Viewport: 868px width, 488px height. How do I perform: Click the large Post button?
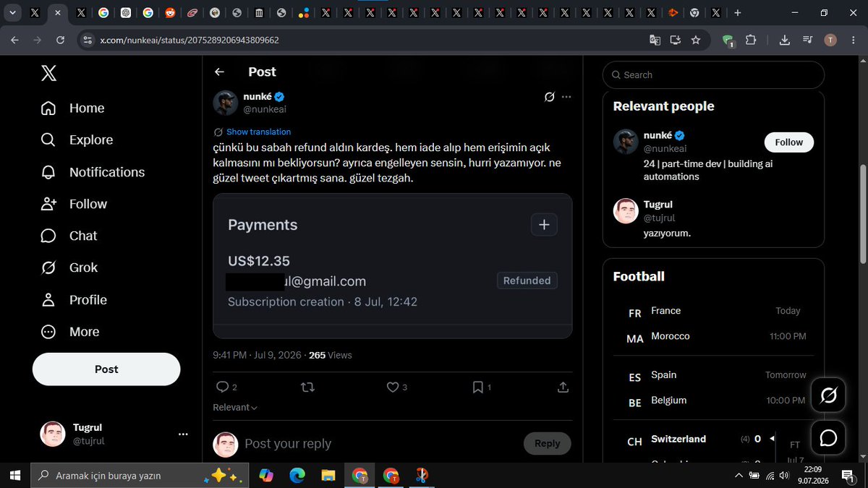pos(106,369)
